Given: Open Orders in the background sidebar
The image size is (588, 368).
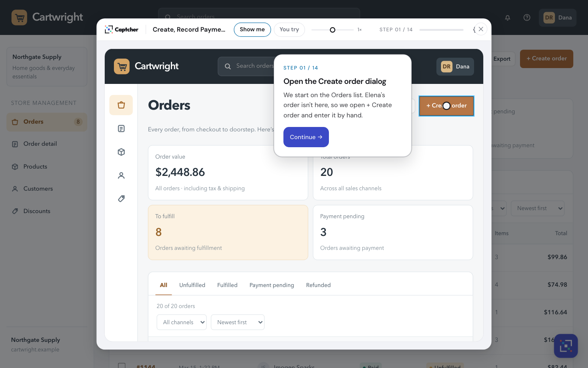Looking at the screenshot, I should tap(47, 122).
